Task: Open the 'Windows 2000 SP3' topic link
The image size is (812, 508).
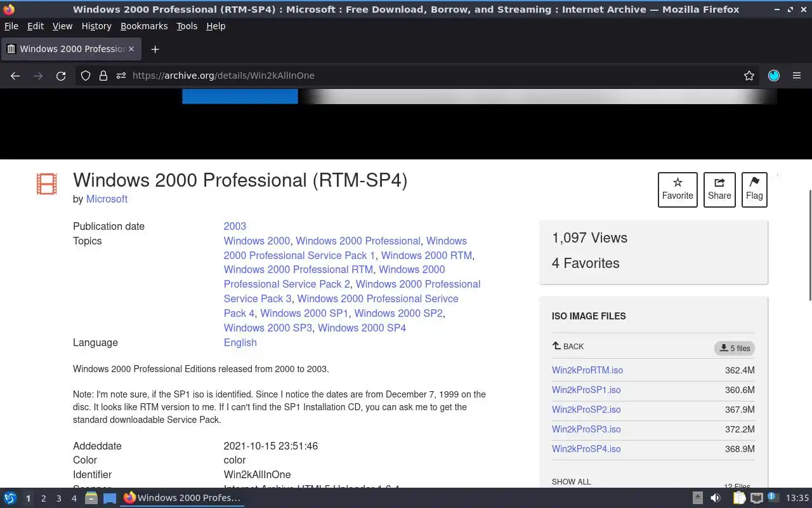Action: 268,328
